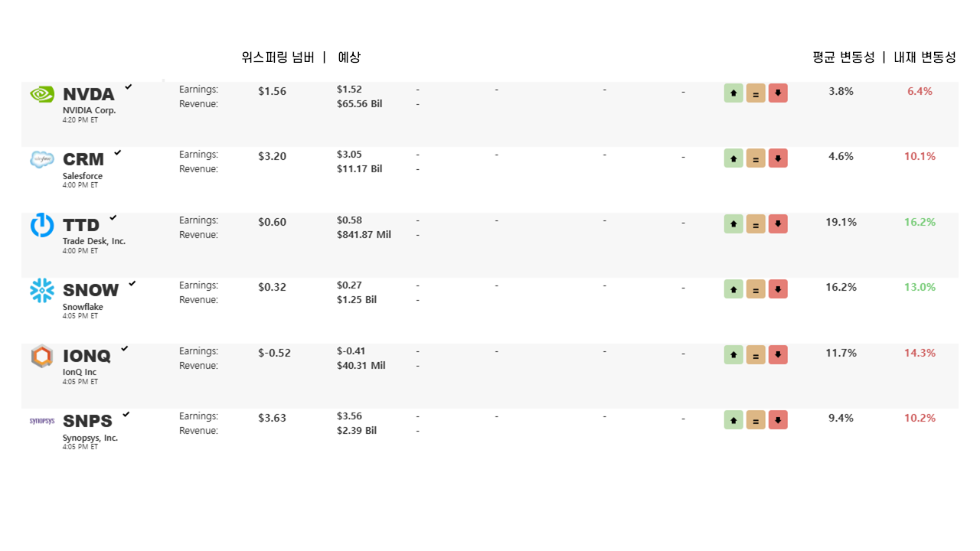The width and height of the screenshot is (980, 551).
Task: Click the Snowflake logo icon
Action: coord(42,290)
